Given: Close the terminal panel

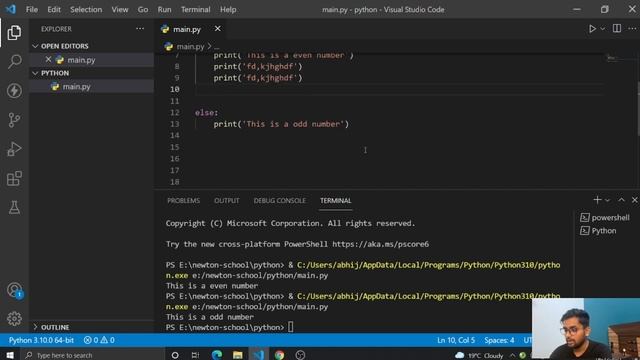Looking at the screenshot, I should click(634, 200).
